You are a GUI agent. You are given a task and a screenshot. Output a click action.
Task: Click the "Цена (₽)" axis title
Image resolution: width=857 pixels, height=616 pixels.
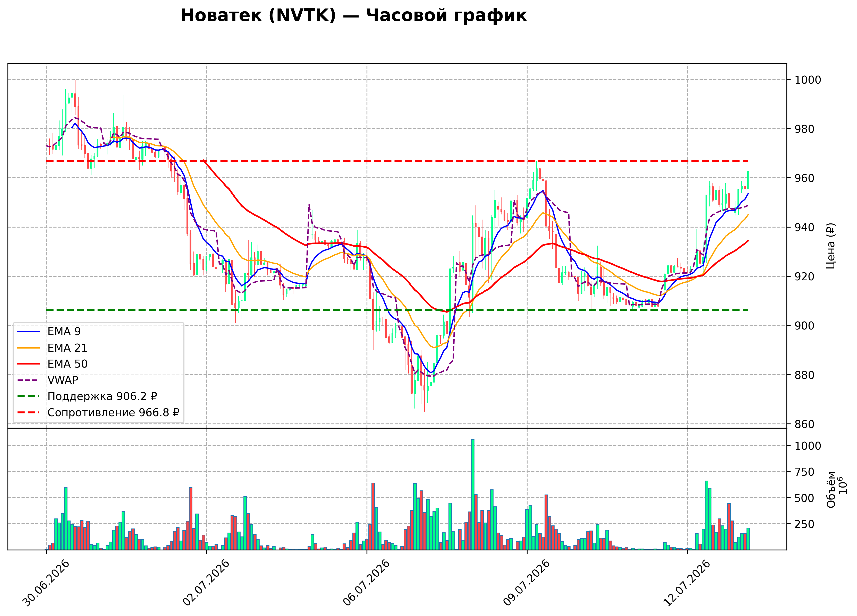pos(830,246)
